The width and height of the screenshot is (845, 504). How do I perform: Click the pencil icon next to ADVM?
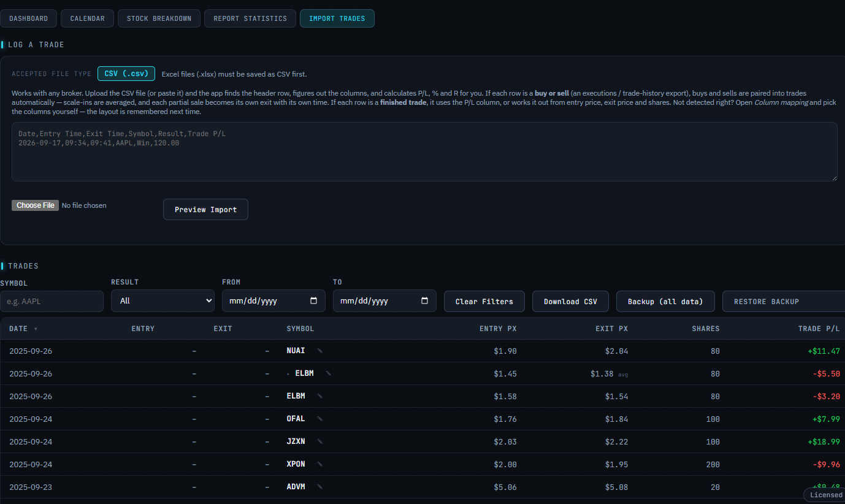(319, 487)
